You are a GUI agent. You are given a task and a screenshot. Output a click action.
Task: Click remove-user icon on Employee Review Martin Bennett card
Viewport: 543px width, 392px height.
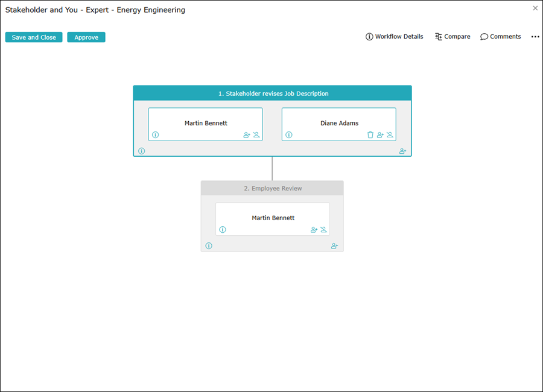(323, 230)
